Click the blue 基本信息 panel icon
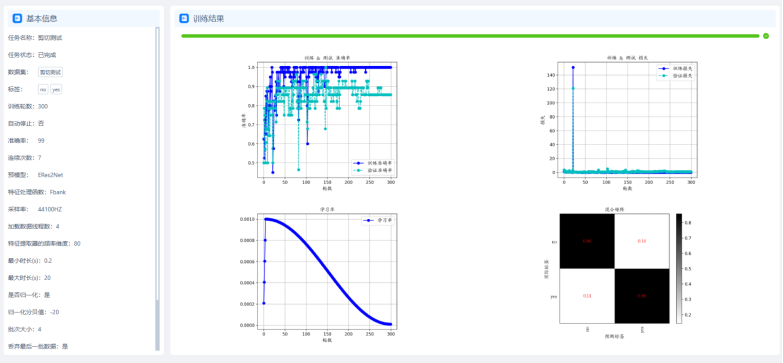The height and width of the screenshot is (363, 783). click(17, 18)
